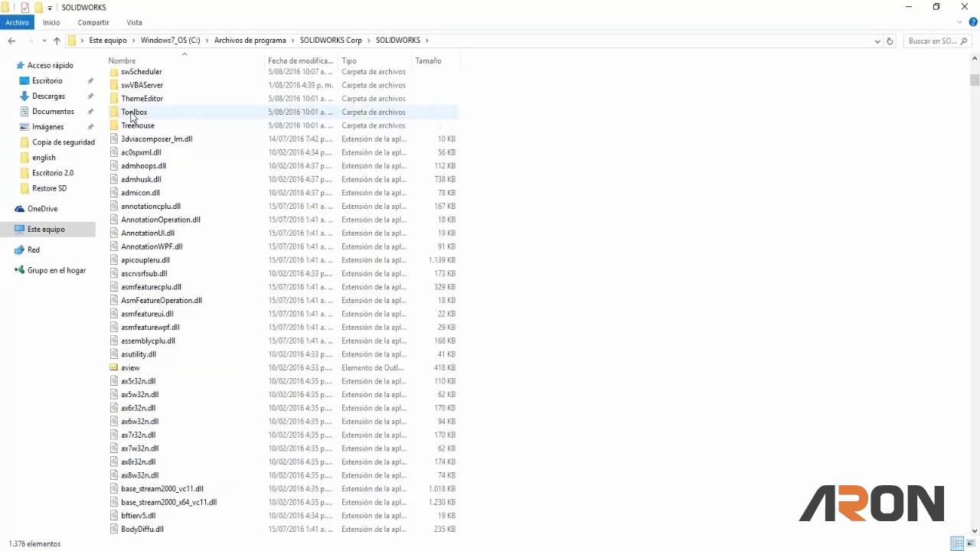Open the Help question mark icon

pyautogui.click(x=973, y=22)
